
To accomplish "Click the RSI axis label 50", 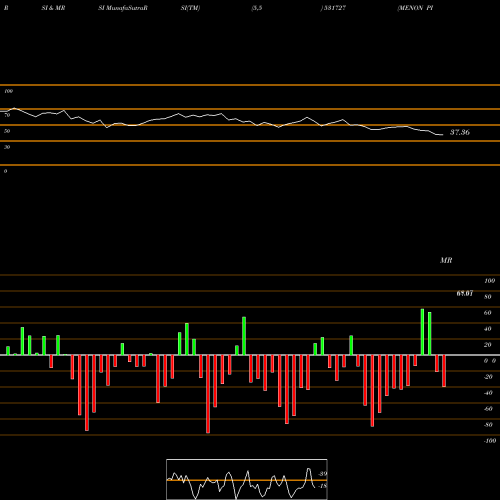I will pyautogui.click(x=7, y=131).
